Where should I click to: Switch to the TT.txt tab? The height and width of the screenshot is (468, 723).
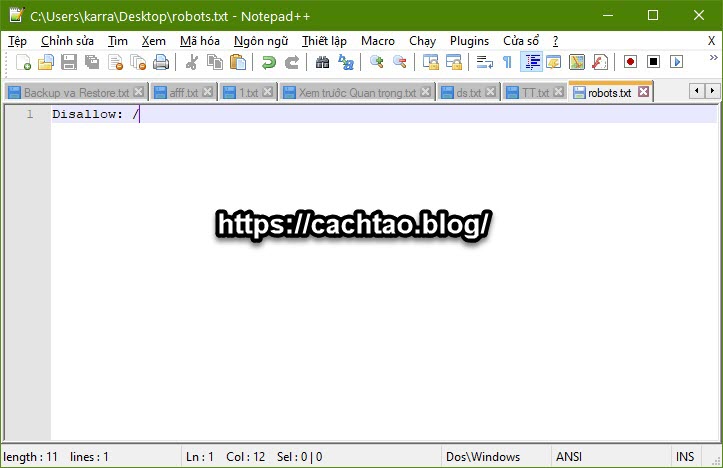(535, 93)
